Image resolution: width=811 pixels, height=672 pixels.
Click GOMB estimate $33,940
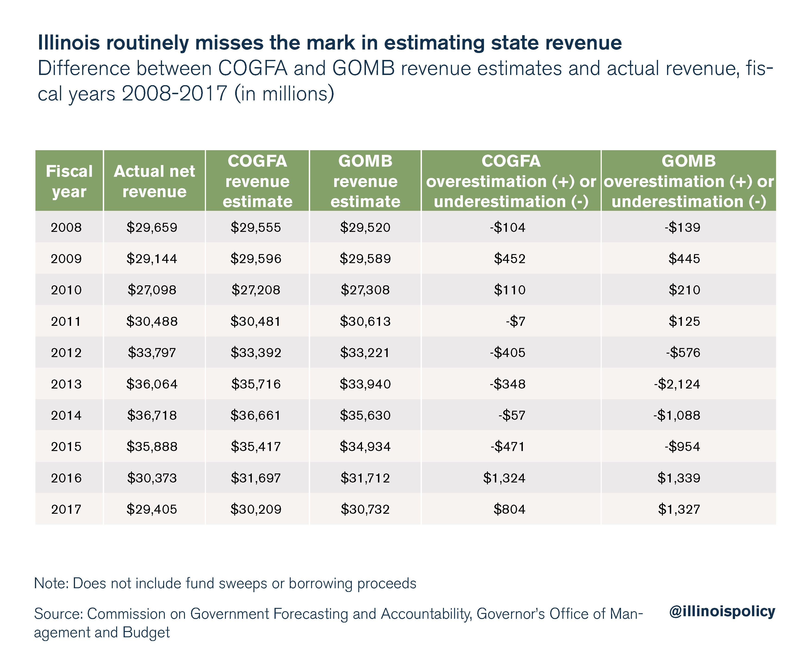[365, 384]
